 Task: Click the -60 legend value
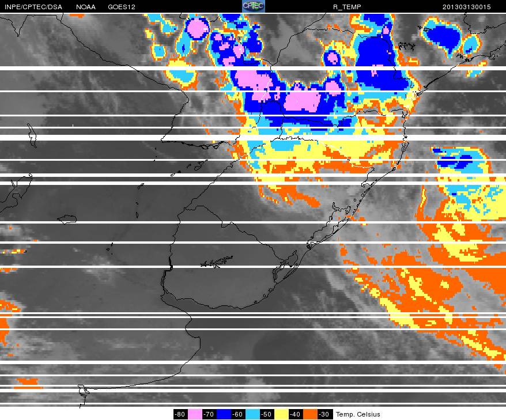click(x=238, y=414)
